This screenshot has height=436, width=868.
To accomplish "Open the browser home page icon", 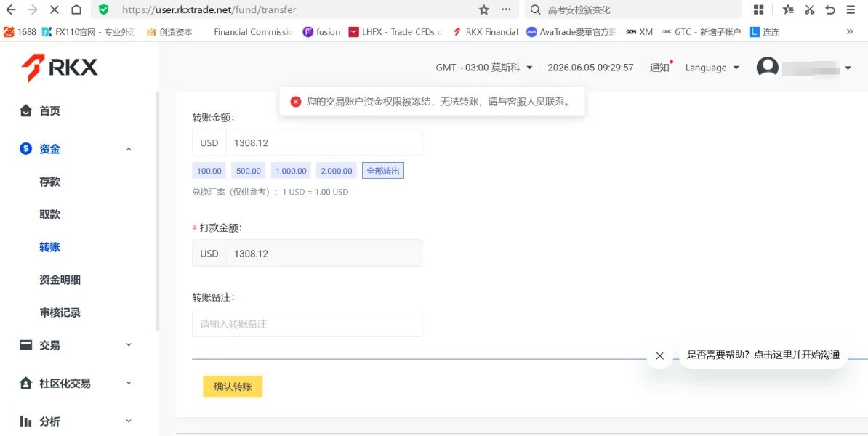I will [x=77, y=9].
